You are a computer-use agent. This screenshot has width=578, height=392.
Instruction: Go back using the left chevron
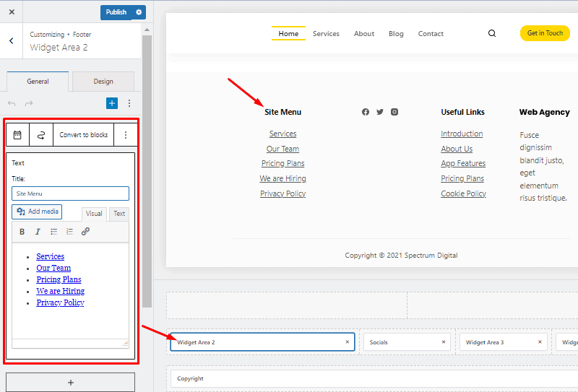[12, 41]
